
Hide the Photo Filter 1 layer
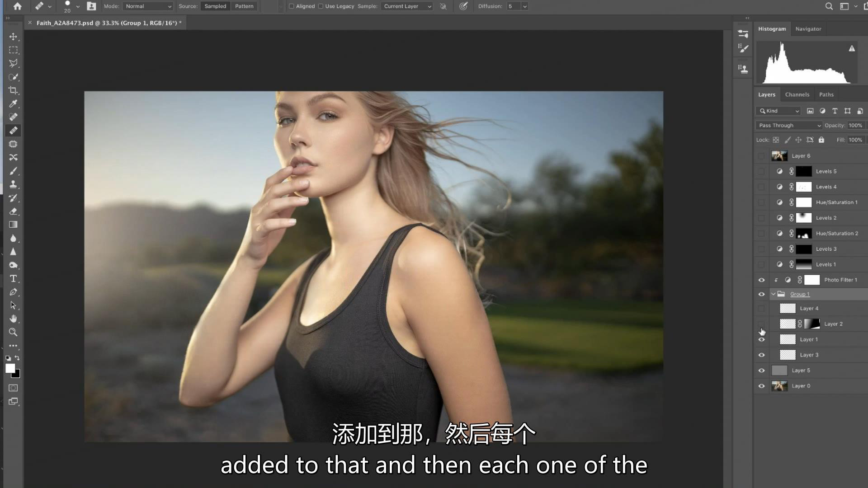761,280
